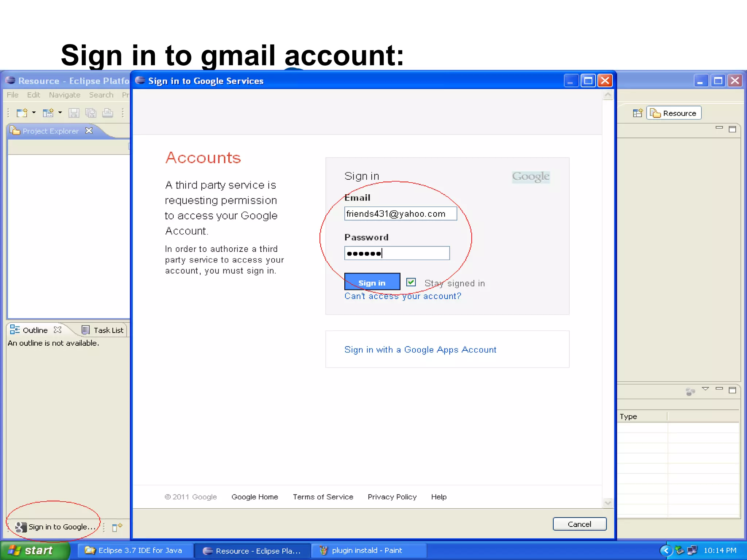Click the Password input field

click(x=397, y=253)
